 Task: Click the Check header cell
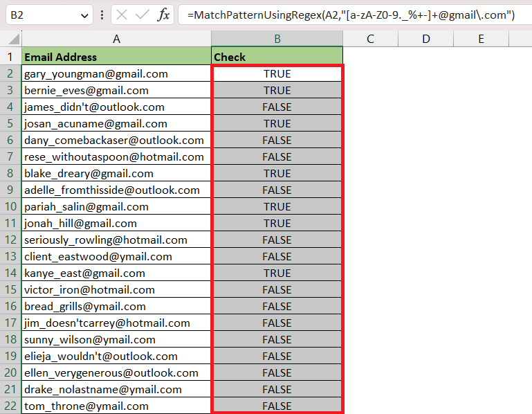click(277, 57)
